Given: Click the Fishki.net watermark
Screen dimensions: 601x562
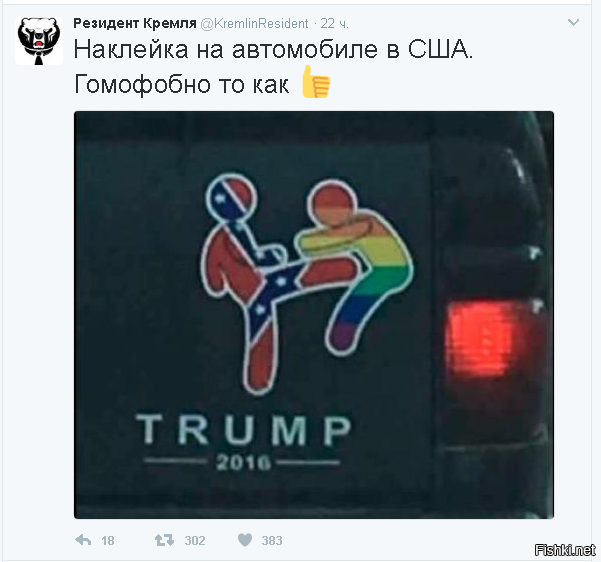Looking at the screenshot, I should (565, 550).
